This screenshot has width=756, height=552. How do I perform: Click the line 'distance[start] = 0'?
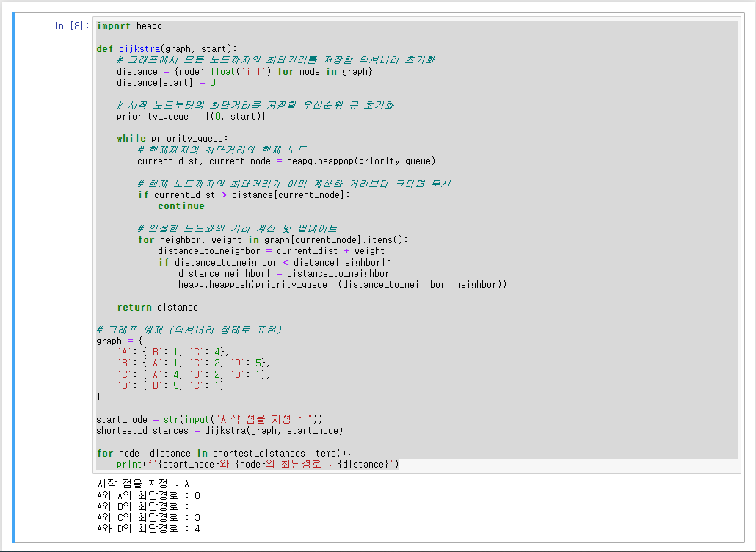click(x=166, y=82)
